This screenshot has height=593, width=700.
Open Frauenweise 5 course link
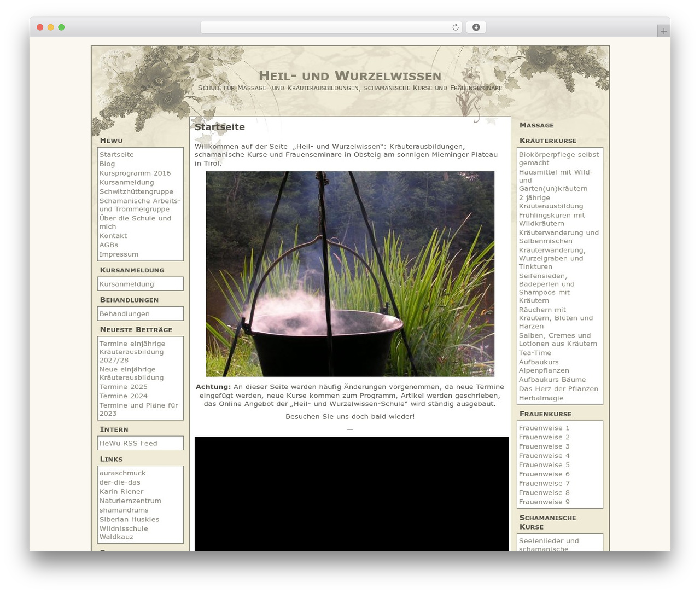544,465
